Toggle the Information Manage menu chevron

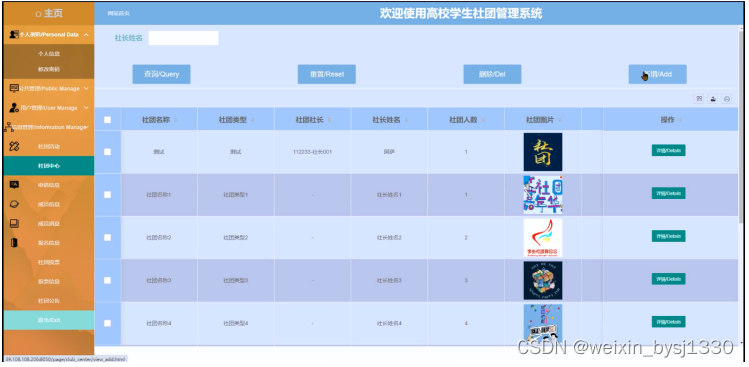tap(86, 127)
